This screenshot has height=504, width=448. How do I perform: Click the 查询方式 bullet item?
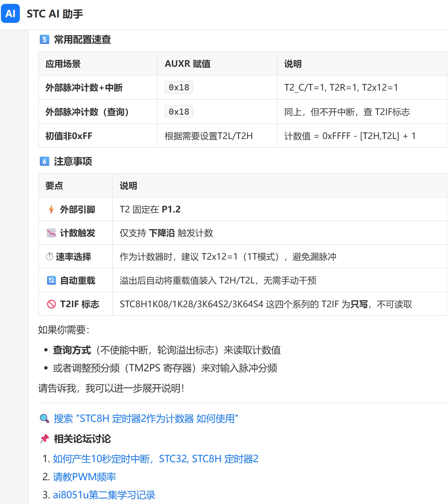(167, 350)
